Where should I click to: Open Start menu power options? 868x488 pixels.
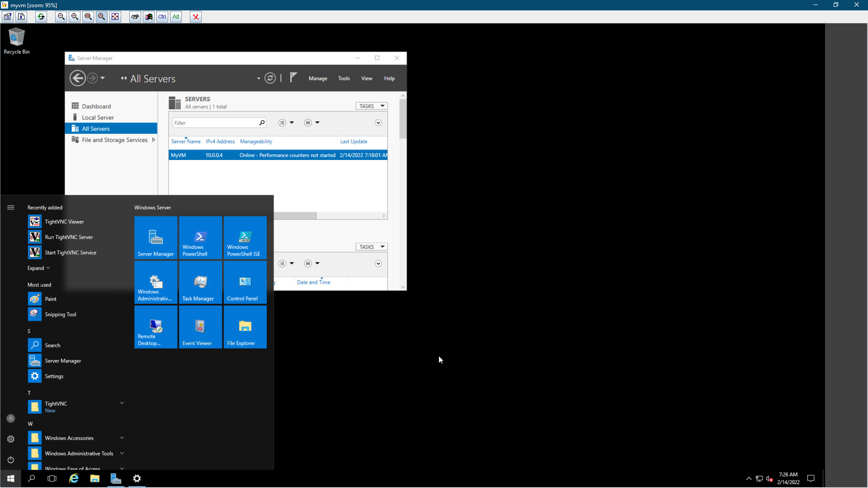click(11, 460)
